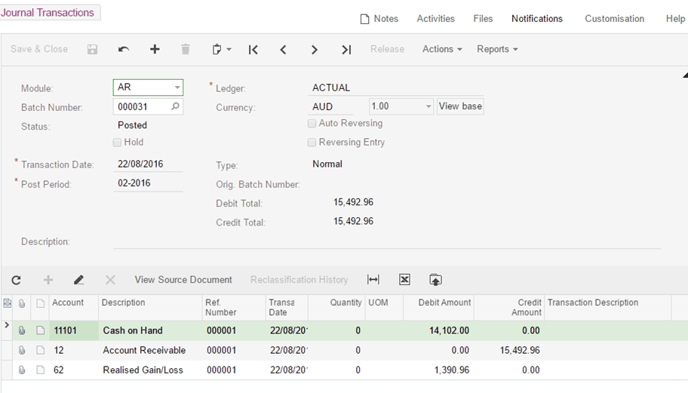688x393 pixels.
Task: Click the Journal Transactions title
Action: (47, 12)
